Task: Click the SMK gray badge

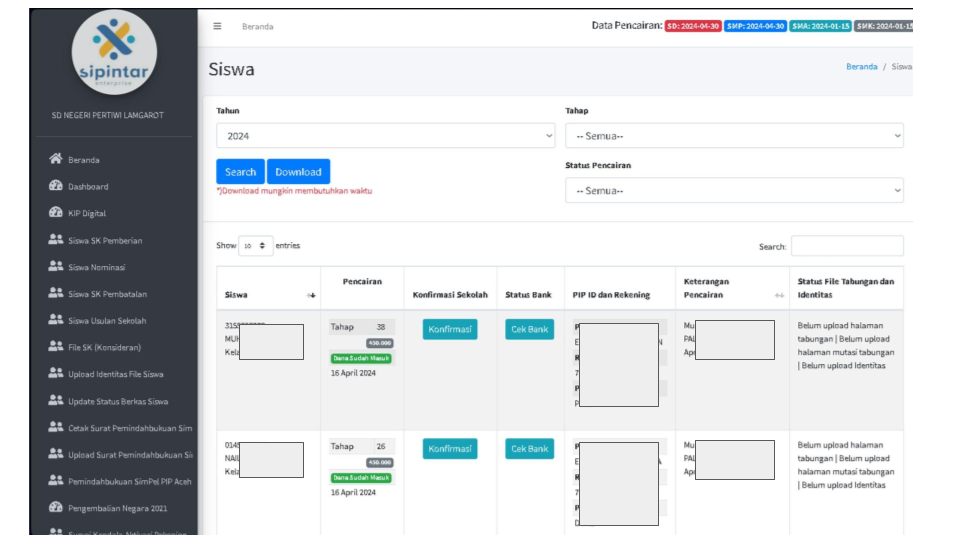Action: 883,26
